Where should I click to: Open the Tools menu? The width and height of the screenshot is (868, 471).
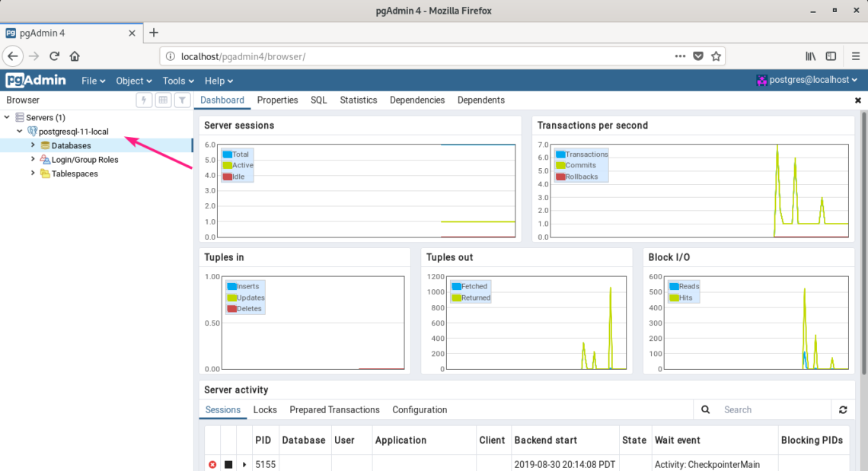pyautogui.click(x=178, y=81)
